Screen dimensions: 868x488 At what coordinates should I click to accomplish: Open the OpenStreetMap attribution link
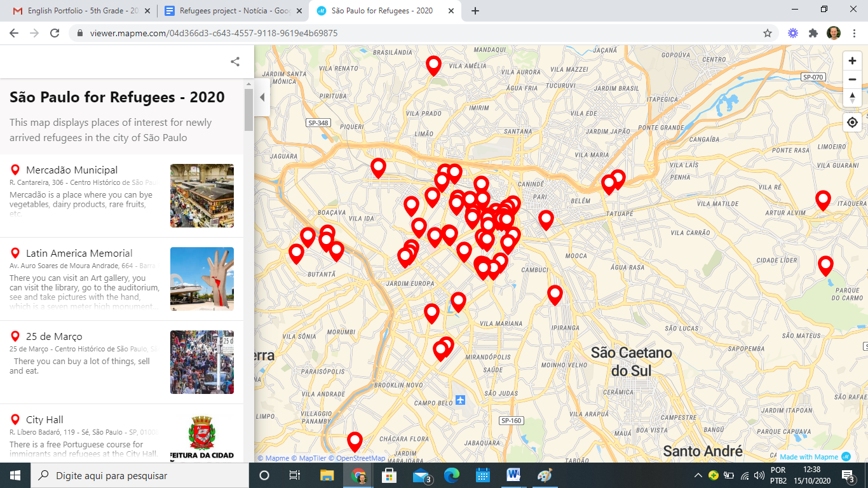(x=357, y=458)
